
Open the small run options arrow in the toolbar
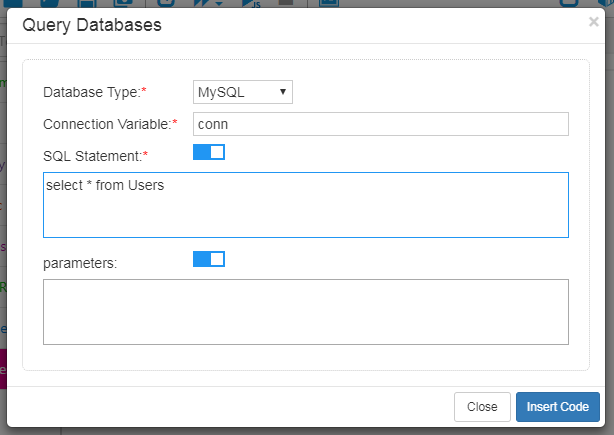pos(219,4)
